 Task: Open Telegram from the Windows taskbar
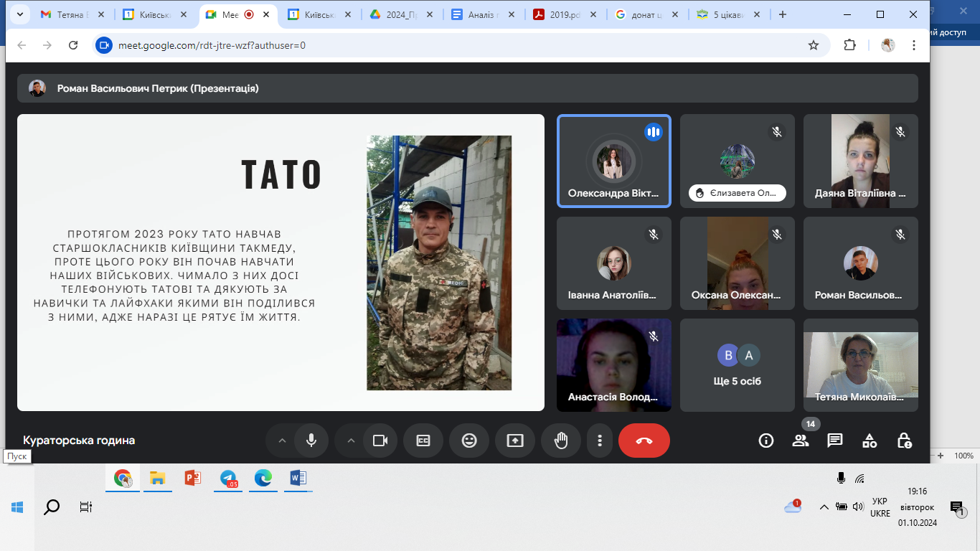[229, 478]
